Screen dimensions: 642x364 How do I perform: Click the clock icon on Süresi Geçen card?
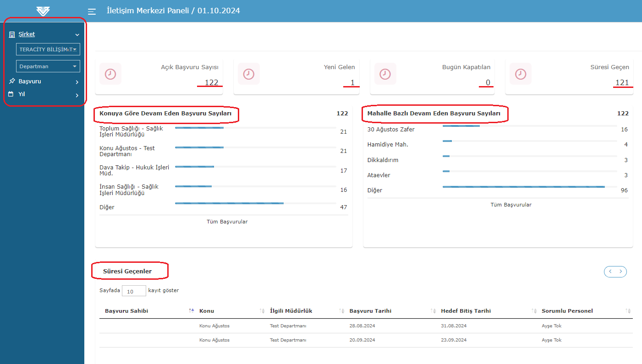(521, 74)
